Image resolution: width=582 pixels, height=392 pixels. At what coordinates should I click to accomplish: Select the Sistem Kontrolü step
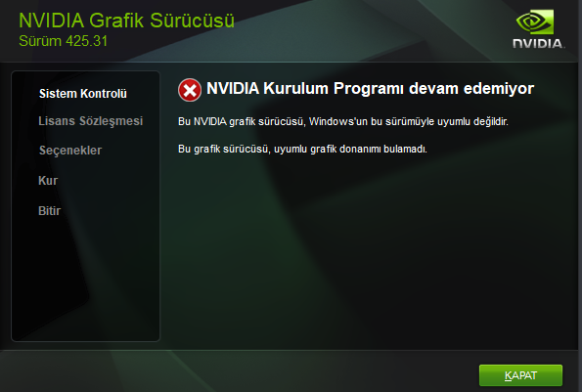click(x=83, y=94)
